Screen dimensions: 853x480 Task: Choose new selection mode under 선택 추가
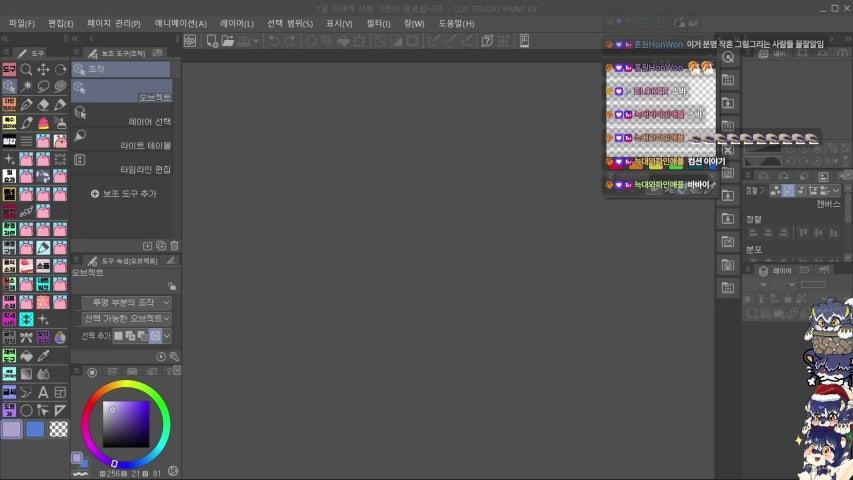pyautogui.click(x=118, y=336)
